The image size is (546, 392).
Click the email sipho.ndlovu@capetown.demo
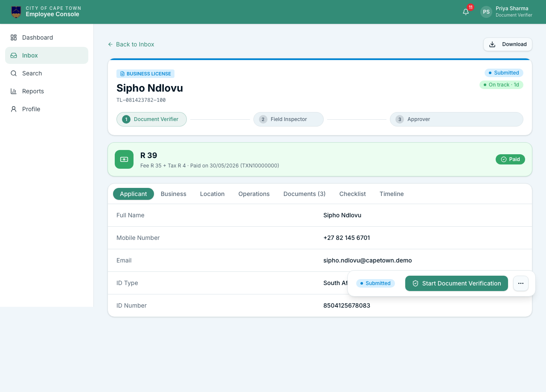click(x=368, y=260)
